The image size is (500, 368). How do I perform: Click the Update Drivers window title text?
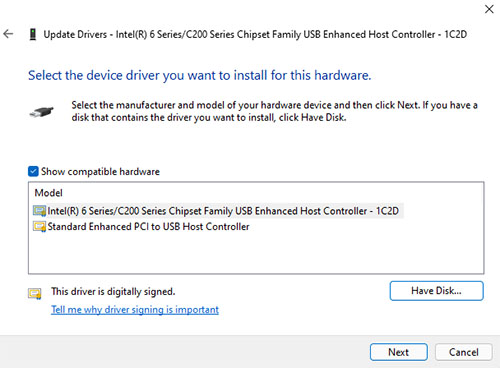[x=255, y=34]
